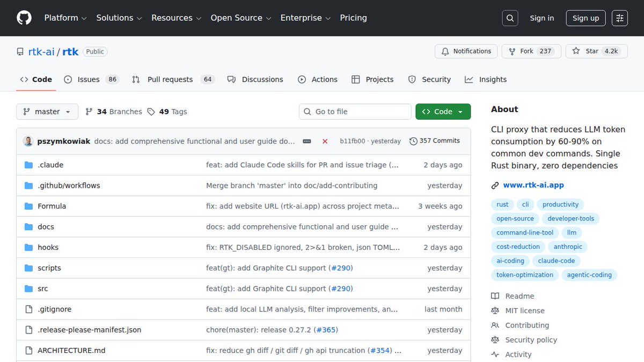Viewport: 644px width, 362px height.
Task: Click pszymkowiak's avatar thumbnail
Action: point(28,141)
